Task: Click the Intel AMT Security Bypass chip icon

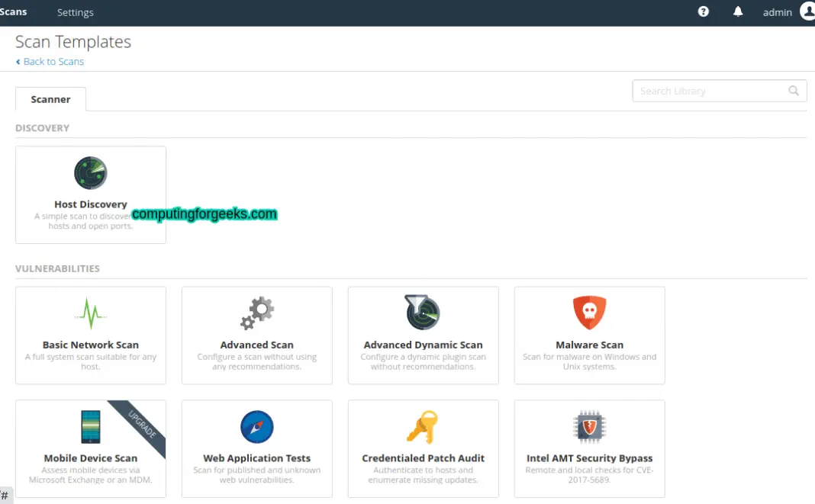Action: point(589,427)
